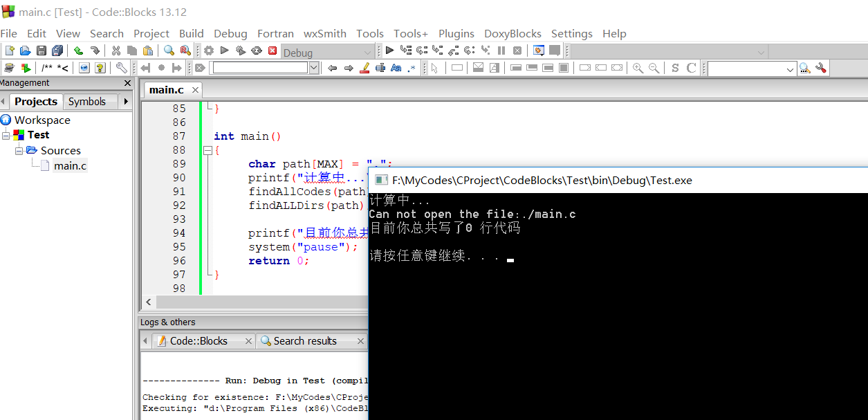Toggle the match case Aa icon
Viewport: 868px width, 420px height.
(396, 68)
